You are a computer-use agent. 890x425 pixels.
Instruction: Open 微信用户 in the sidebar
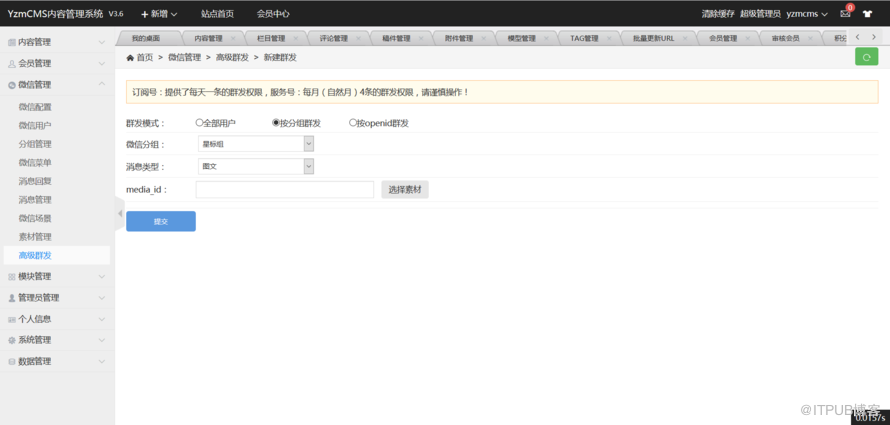(x=35, y=125)
